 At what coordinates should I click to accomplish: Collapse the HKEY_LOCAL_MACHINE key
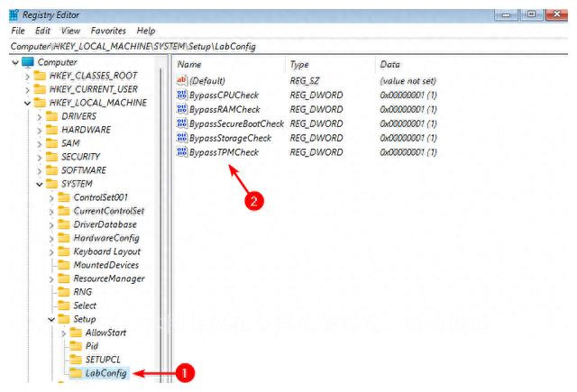[27, 104]
